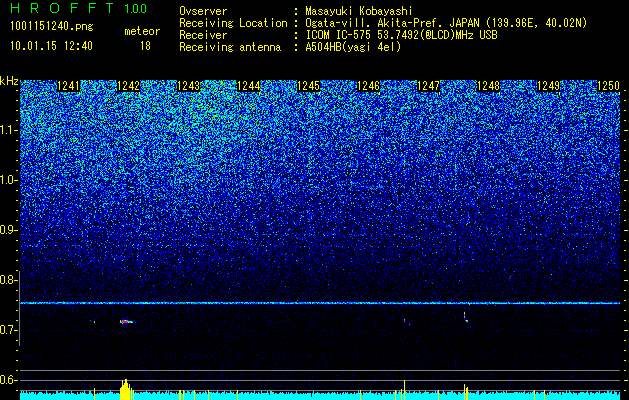Viewport: 629px width, 400px height.
Task: Click the 1243 time marker
Action: coord(189,86)
